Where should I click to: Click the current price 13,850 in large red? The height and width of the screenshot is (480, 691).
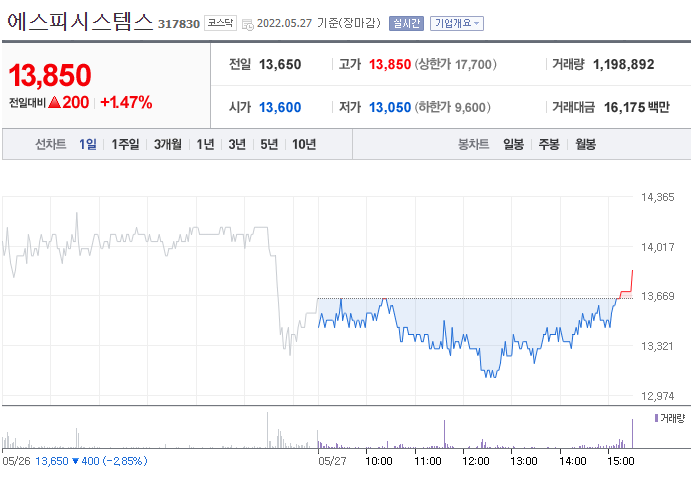coord(50,75)
